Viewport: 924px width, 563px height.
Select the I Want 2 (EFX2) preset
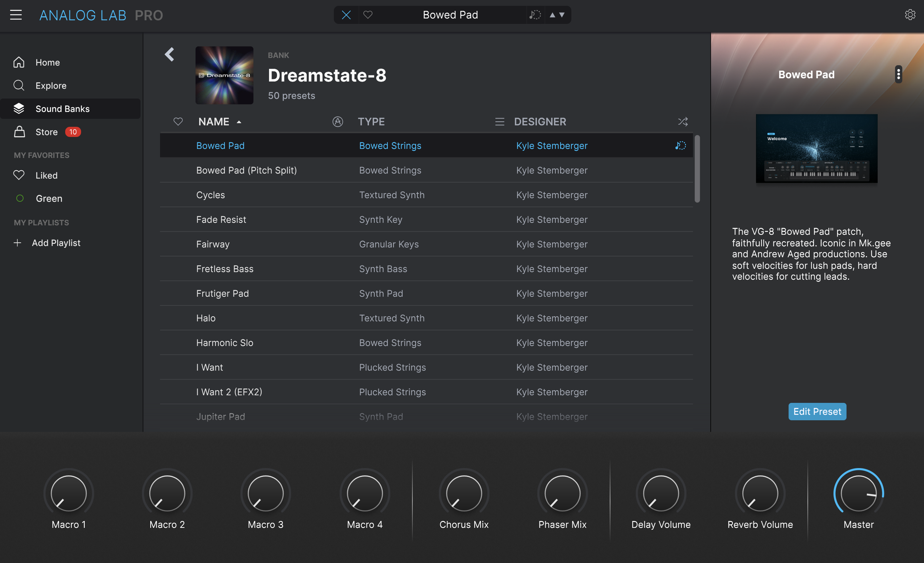[x=427, y=392]
